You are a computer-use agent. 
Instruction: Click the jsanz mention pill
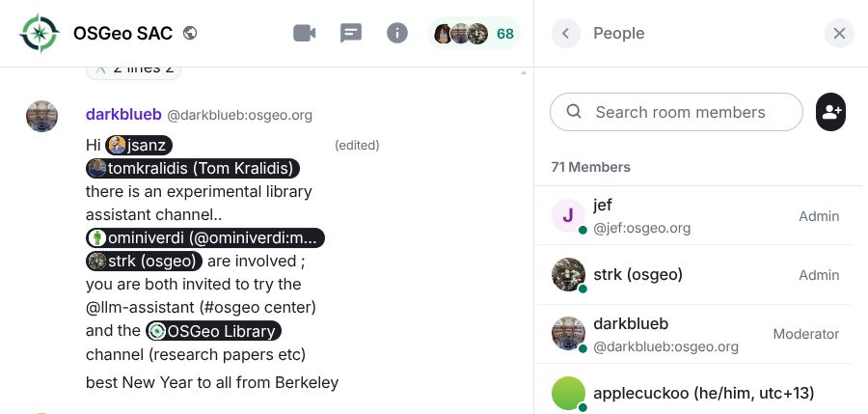pos(139,145)
